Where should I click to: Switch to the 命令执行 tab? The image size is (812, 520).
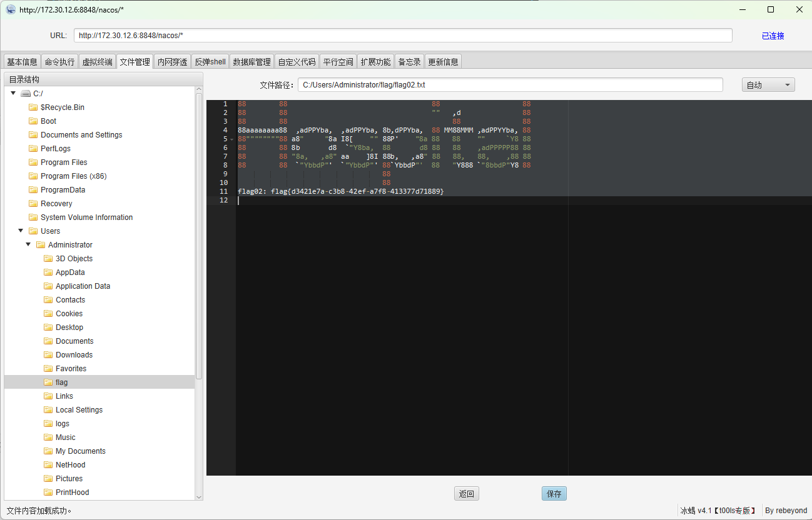pyautogui.click(x=59, y=62)
